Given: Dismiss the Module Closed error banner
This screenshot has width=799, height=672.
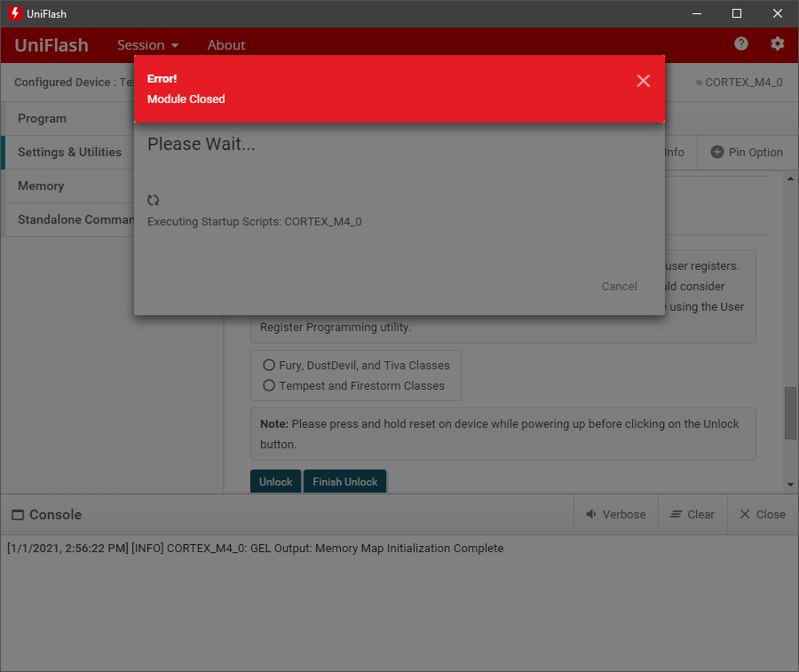Looking at the screenshot, I should coord(643,81).
